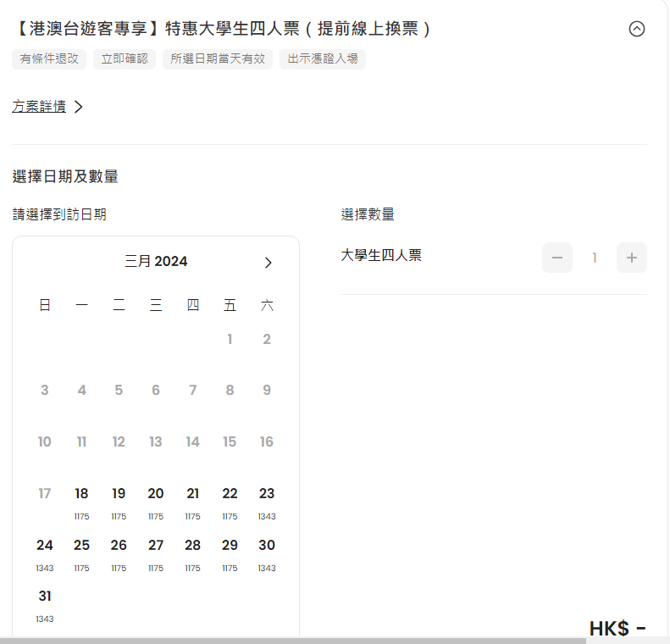
Task: Click the 選擇日期及數量 heading
Action: (65, 176)
